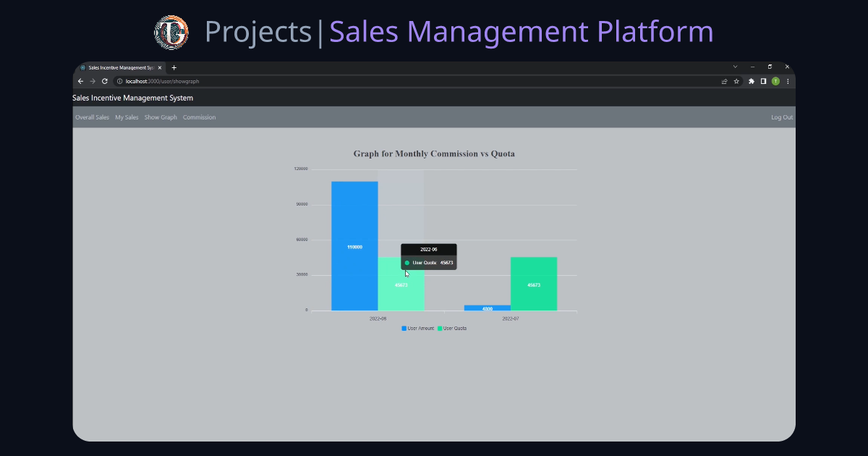The width and height of the screenshot is (868, 456).
Task: Open the Overall Sales link
Action: pyautogui.click(x=92, y=117)
